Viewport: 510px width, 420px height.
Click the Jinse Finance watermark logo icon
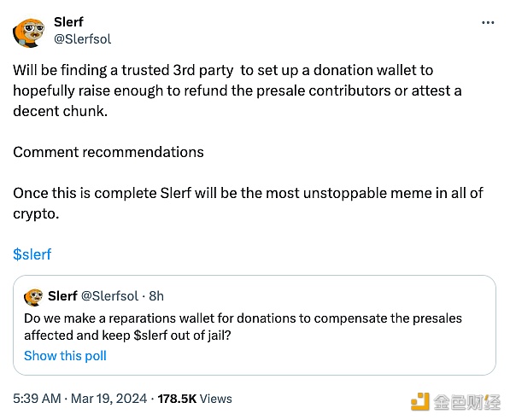[x=420, y=401]
